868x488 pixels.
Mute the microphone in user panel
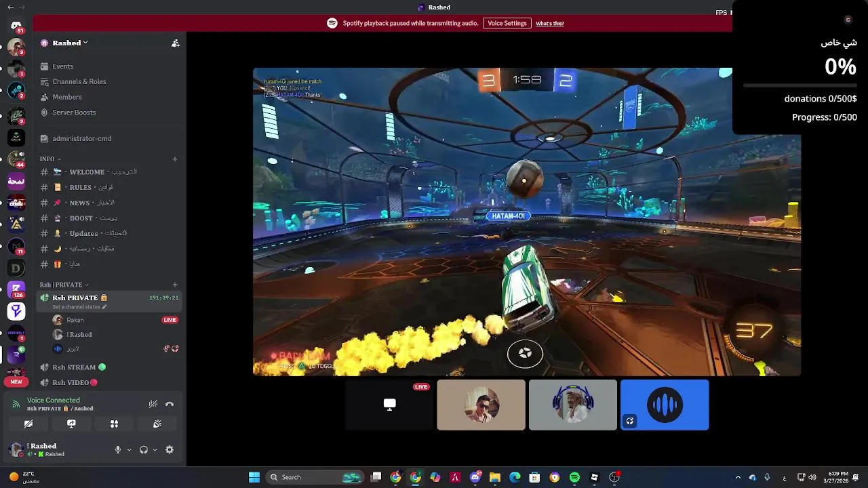(118, 450)
